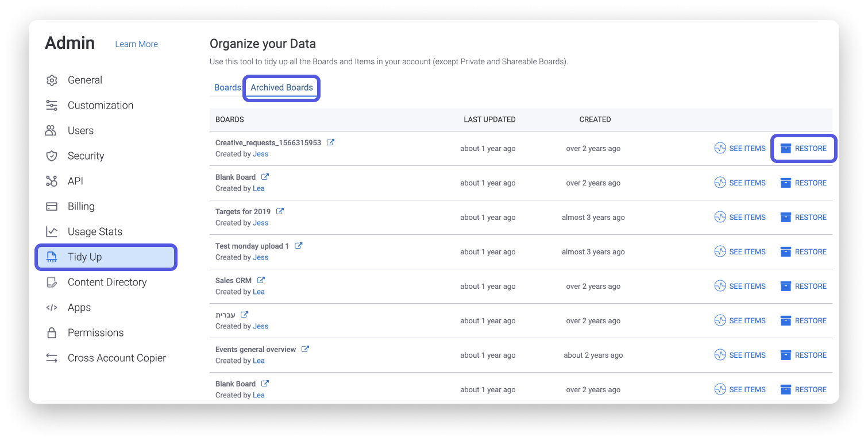See items of Events general overview
Screen dimensions: 868x441
(740, 355)
